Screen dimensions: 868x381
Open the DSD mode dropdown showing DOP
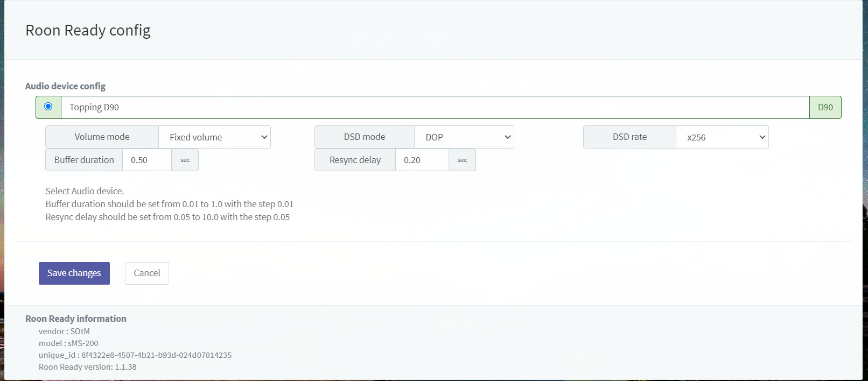pos(464,137)
